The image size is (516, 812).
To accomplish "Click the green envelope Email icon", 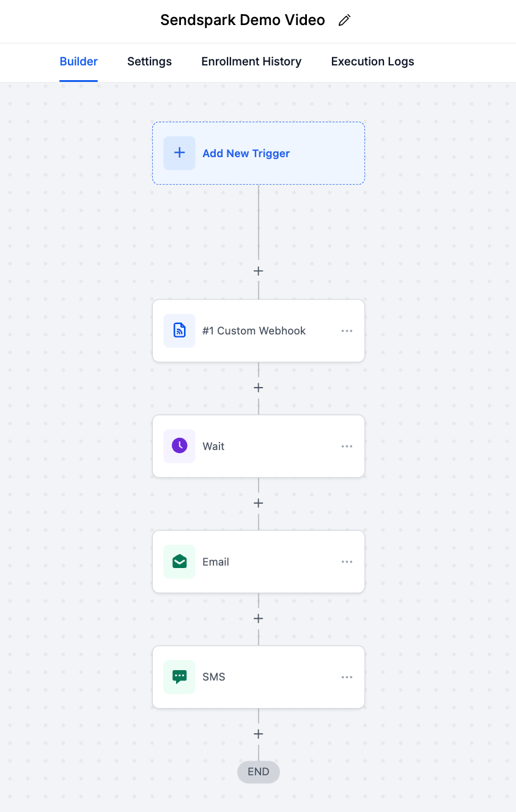I will [179, 561].
